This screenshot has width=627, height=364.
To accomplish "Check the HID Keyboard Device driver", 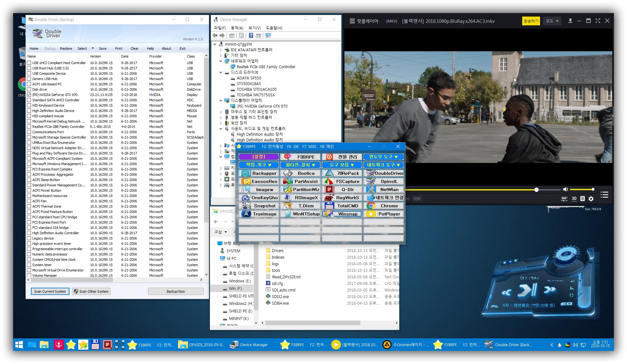I will [29, 105].
